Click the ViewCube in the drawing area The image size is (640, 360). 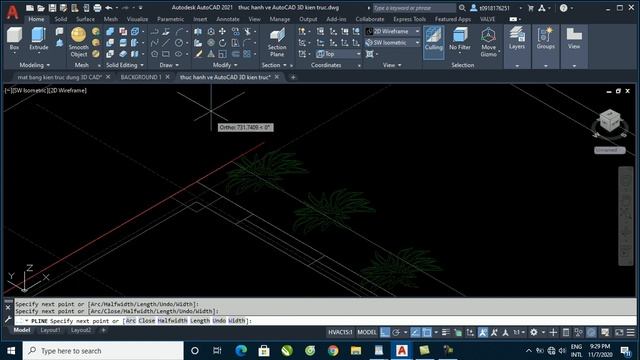[x=610, y=121]
